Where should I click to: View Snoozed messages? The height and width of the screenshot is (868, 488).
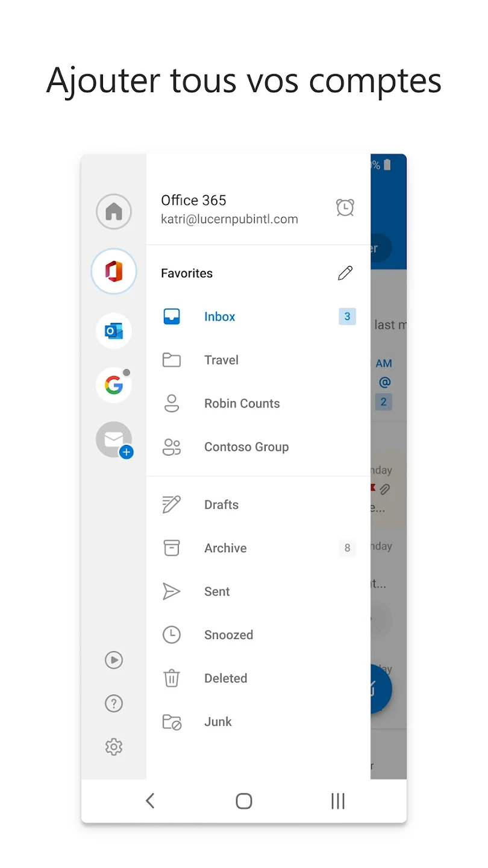tap(228, 635)
